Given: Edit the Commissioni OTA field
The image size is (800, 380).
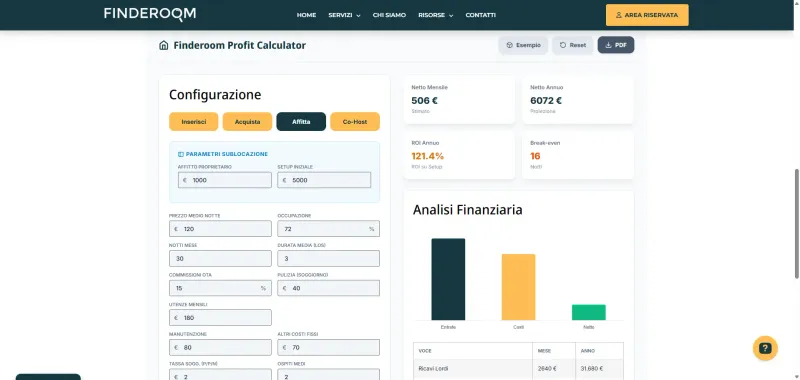Looking at the screenshot, I should tap(220, 288).
